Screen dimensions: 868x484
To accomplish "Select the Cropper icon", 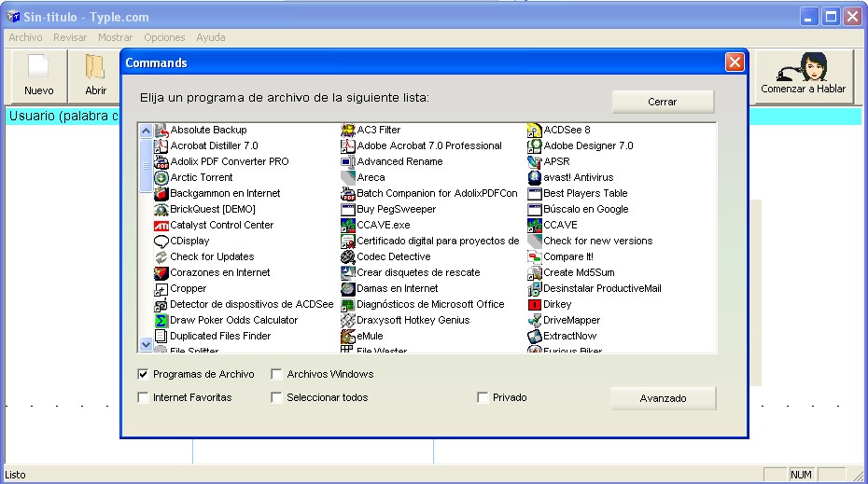I will (x=161, y=289).
